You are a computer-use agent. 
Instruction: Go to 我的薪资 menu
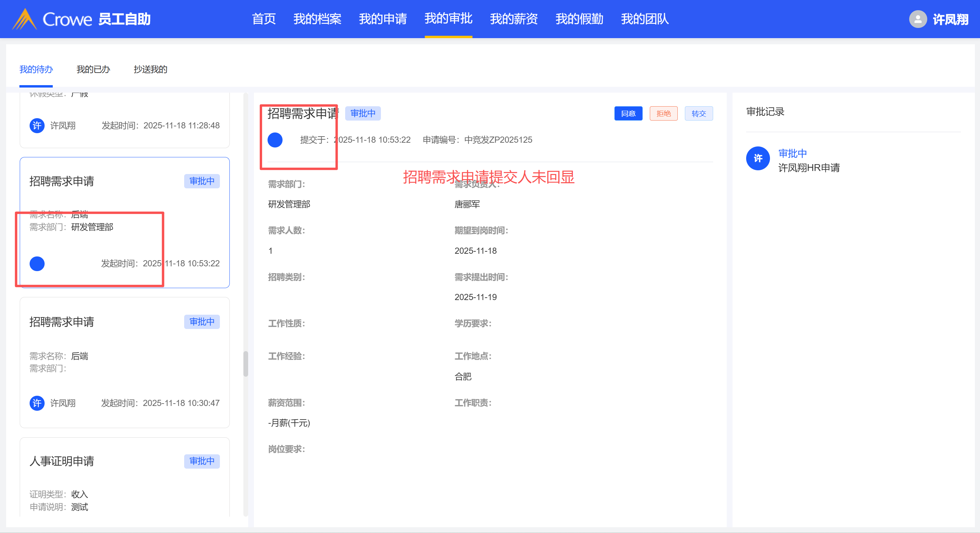point(514,19)
